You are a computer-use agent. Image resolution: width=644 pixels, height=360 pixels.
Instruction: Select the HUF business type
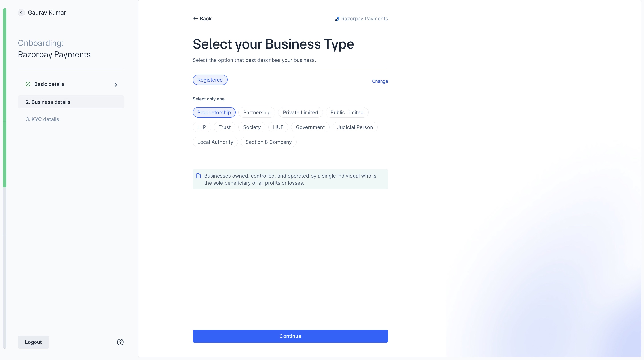pos(278,127)
